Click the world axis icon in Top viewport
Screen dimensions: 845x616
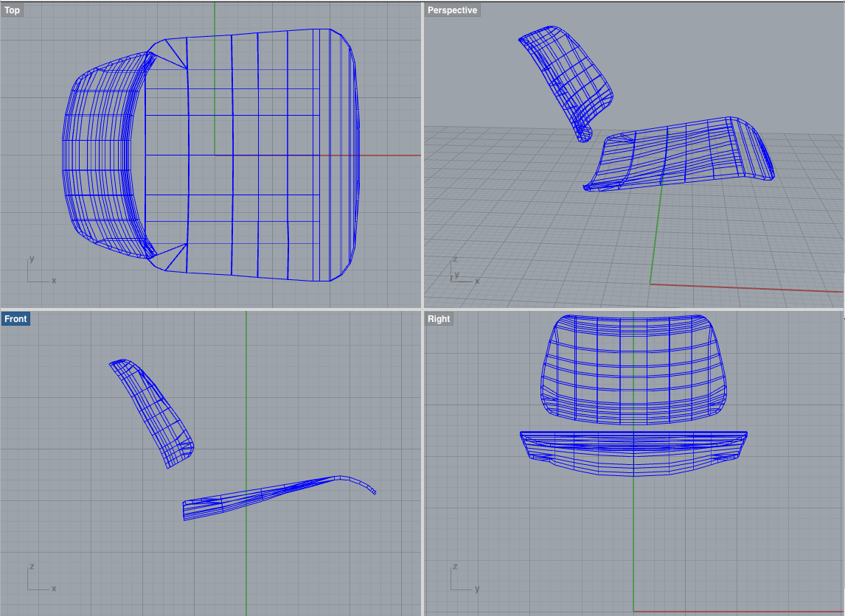tap(41, 269)
